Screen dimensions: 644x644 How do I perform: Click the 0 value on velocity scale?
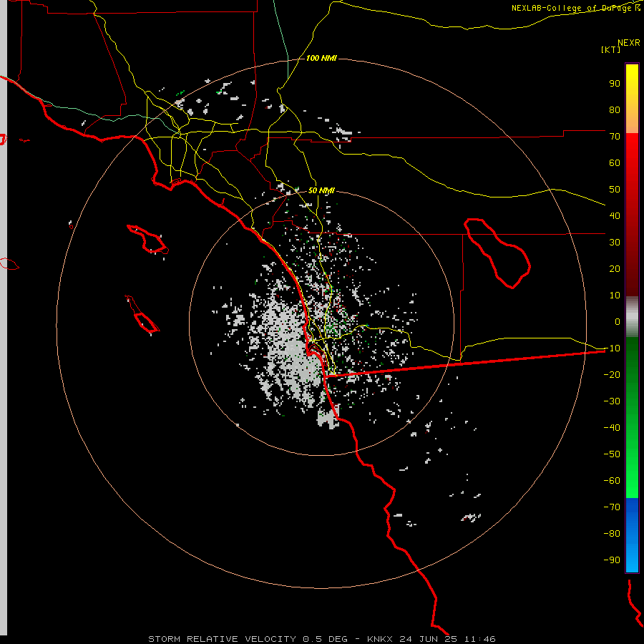tap(618, 321)
